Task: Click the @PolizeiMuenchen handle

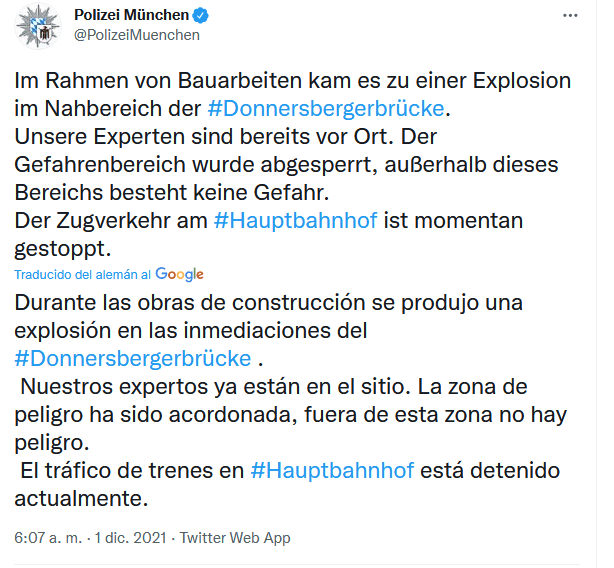Action: [x=137, y=35]
